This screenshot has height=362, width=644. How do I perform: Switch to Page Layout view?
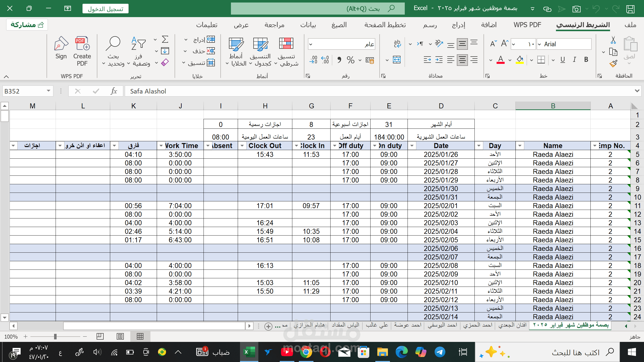pos(120,336)
